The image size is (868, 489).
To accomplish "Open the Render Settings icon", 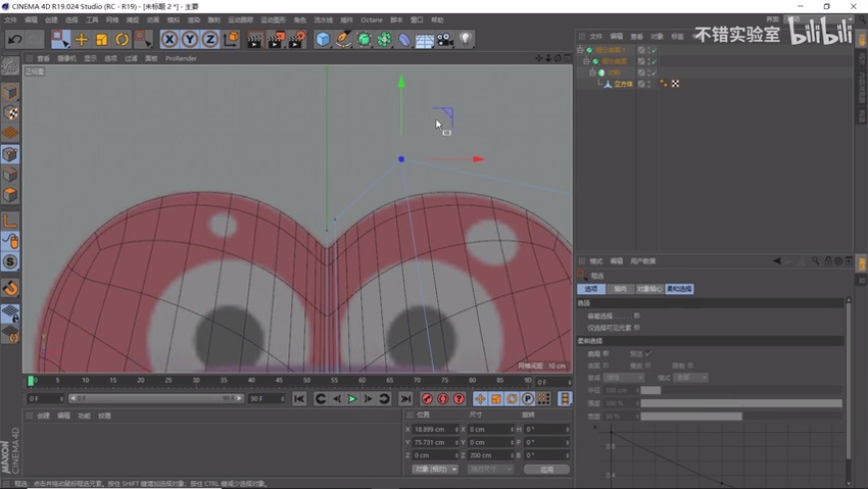I will click(x=296, y=39).
